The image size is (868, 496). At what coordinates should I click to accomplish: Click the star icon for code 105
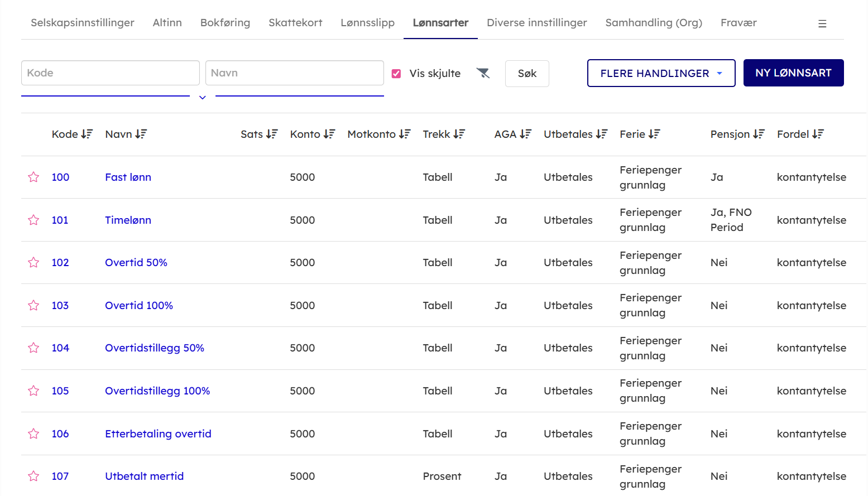pos(33,391)
